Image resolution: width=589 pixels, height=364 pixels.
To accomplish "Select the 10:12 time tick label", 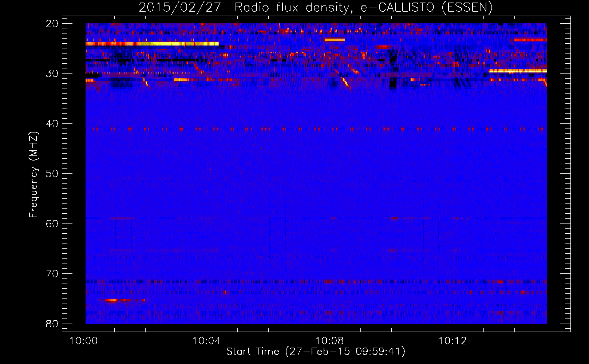I will point(453,341).
